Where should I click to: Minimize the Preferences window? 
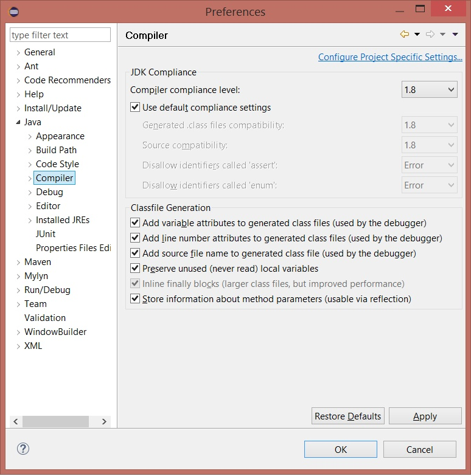click(400, 11)
